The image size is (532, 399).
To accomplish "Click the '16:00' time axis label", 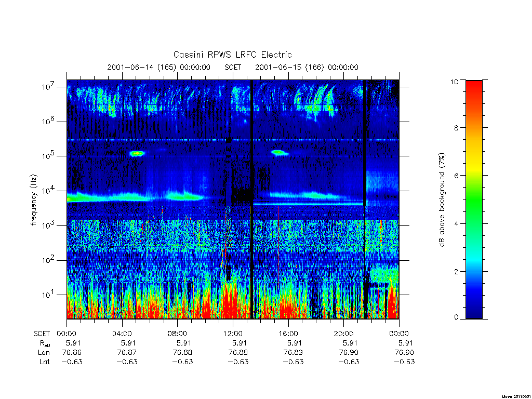I will 288,334.
